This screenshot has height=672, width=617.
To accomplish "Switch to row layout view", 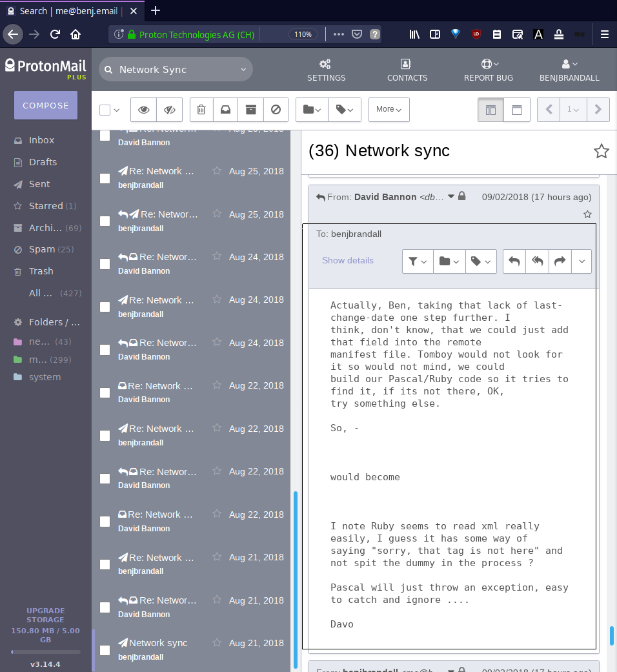I will point(517,110).
